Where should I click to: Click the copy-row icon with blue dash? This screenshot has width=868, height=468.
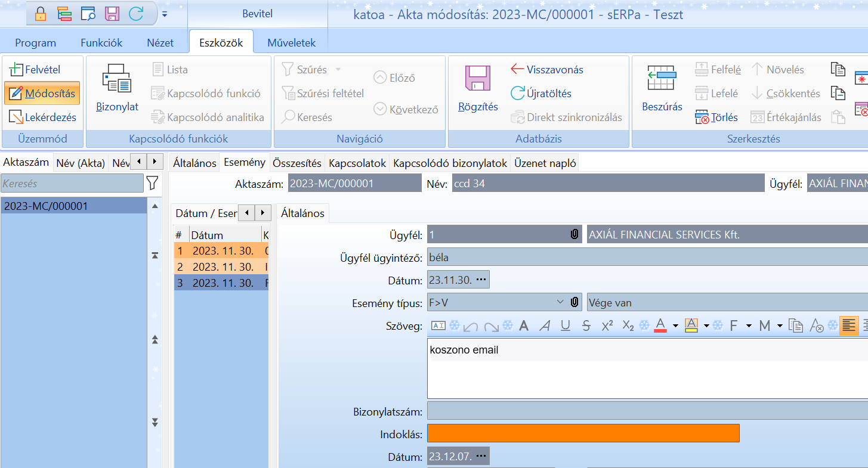(838, 93)
